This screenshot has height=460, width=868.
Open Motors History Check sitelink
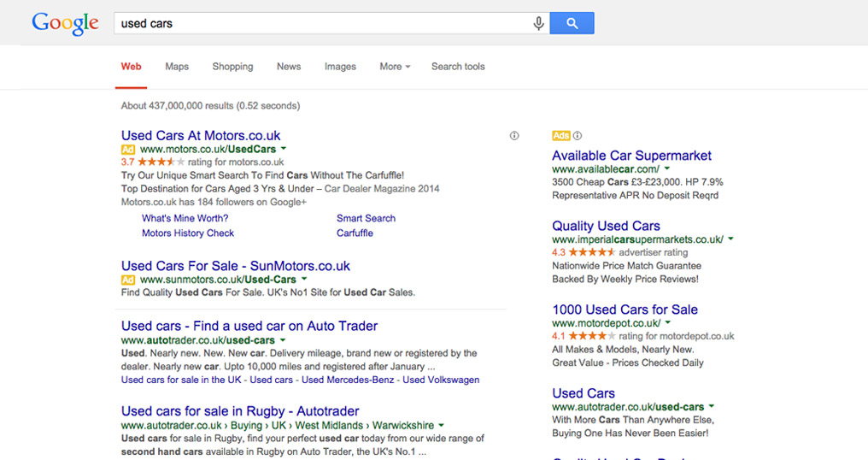188,233
